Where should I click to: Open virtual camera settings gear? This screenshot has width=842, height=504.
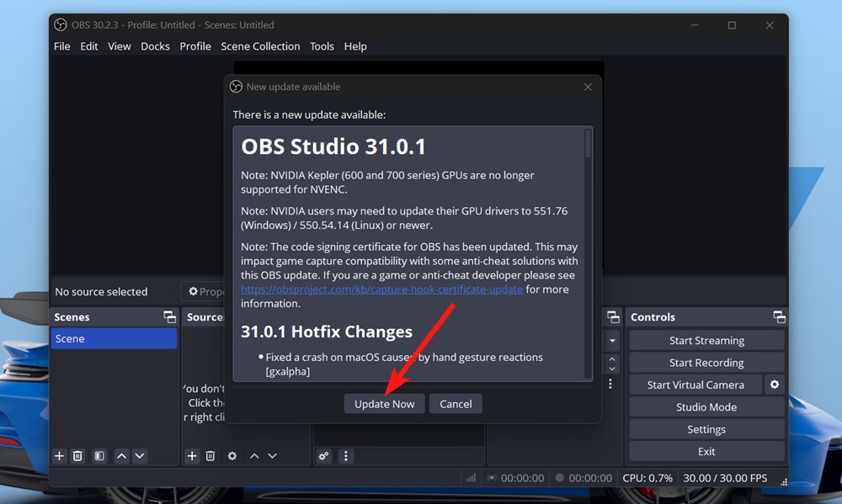tap(775, 384)
